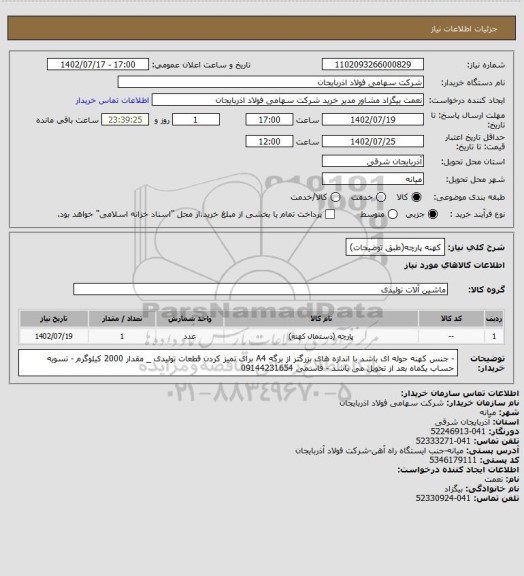Click the requester phone 52330924-041
Screen dimensions: 524x576
443,498
